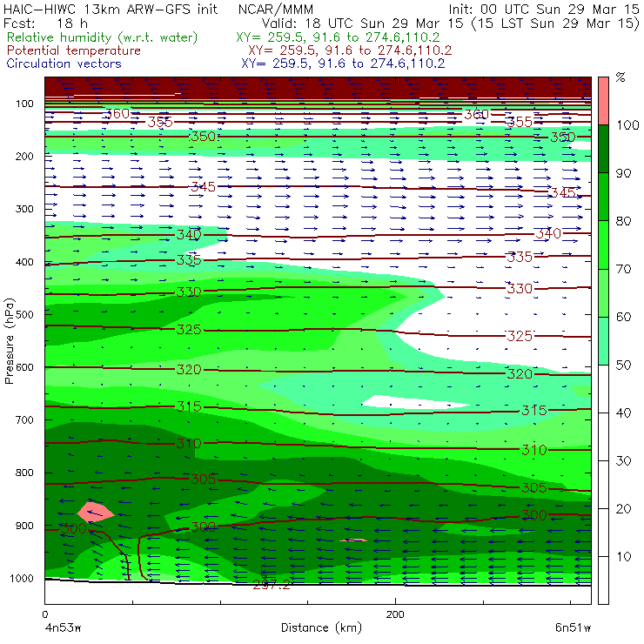
Task: Click the '%' unit label above the colorbar
Action: tap(621, 77)
